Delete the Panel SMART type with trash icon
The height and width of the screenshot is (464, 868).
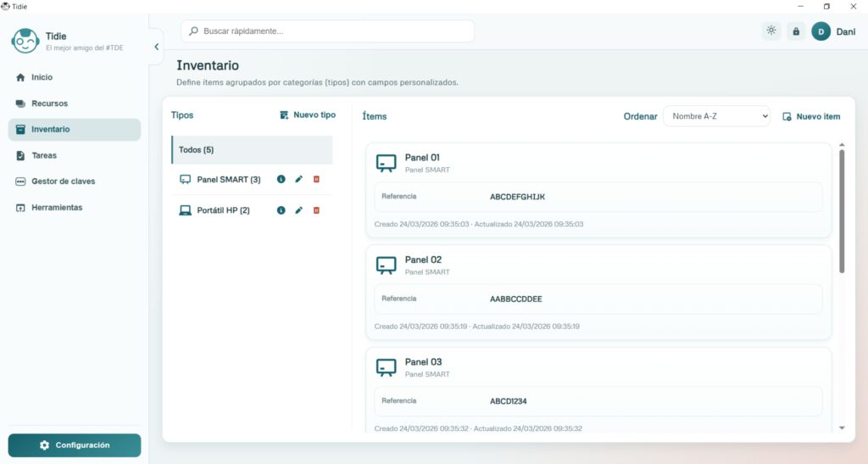point(316,179)
